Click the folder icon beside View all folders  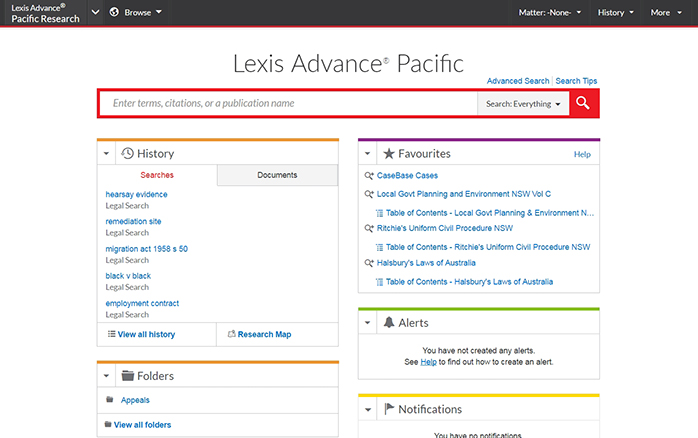click(108, 424)
